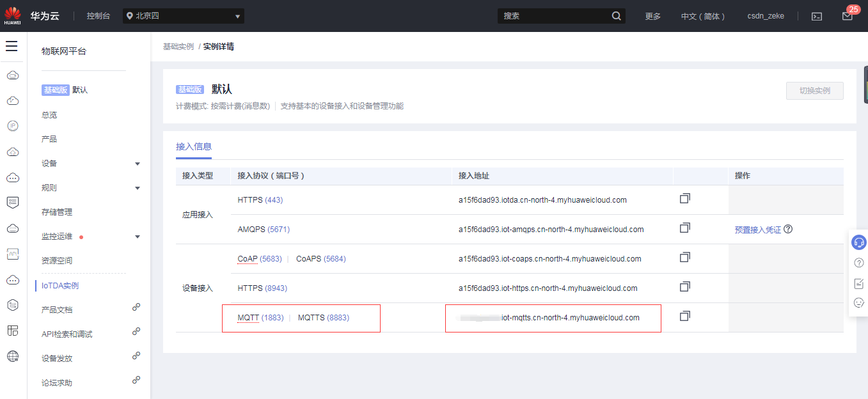Click the AMQPS (5671) protocol text

[264, 230]
